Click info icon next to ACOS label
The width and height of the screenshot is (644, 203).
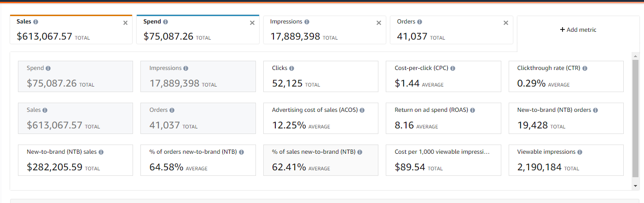click(362, 110)
